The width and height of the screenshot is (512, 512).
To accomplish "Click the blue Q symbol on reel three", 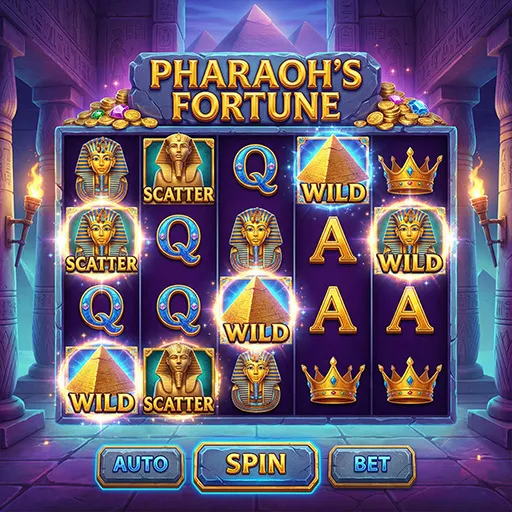I will 256,171.
